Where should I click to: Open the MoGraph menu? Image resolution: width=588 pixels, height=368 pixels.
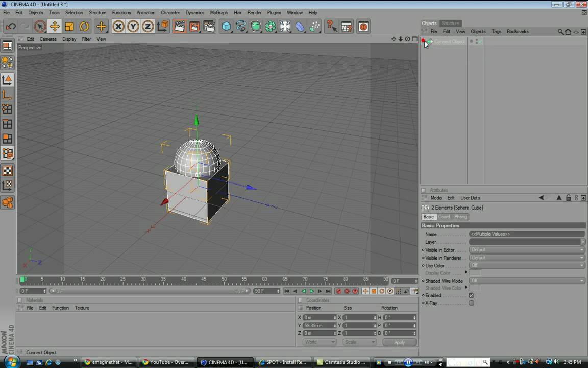pos(219,12)
